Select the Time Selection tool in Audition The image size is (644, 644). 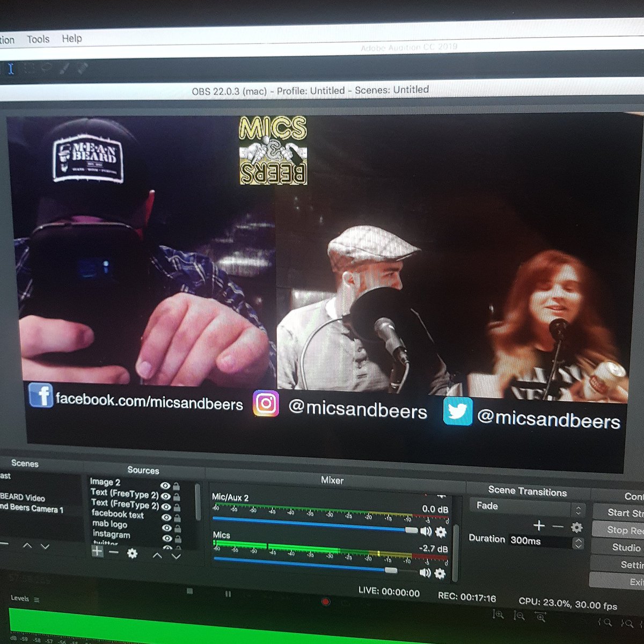click(x=10, y=68)
